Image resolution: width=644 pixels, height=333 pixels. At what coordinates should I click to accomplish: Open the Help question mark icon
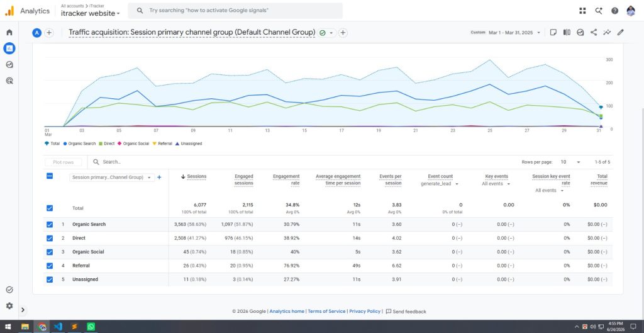pos(615,11)
